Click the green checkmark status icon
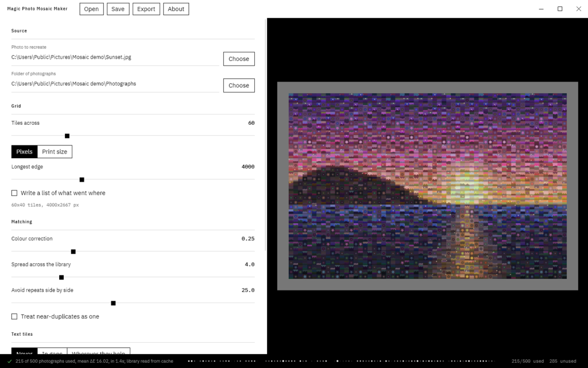Viewport: 588px width, 368px height. click(10, 361)
